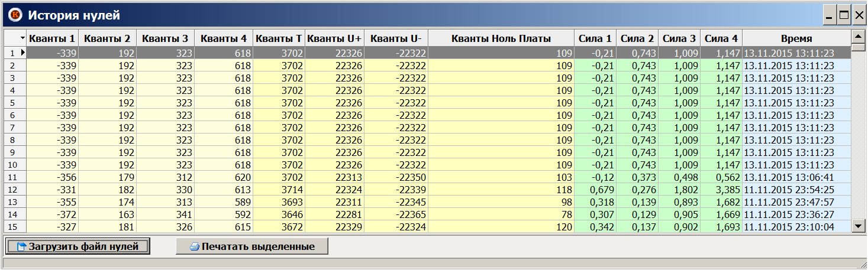Click the row 1 current-record indicator arrow
The width and height of the screenshot is (868, 270).
coord(23,53)
